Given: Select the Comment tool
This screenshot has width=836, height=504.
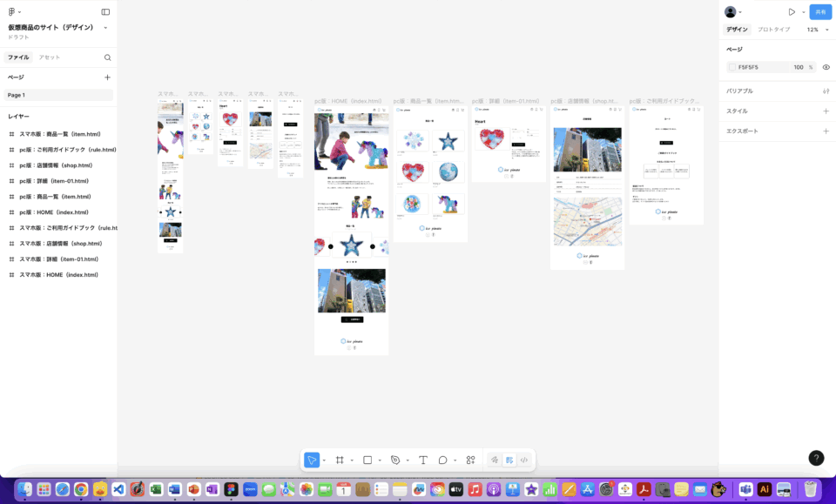Looking at the screenshot, I should point(443,460).
